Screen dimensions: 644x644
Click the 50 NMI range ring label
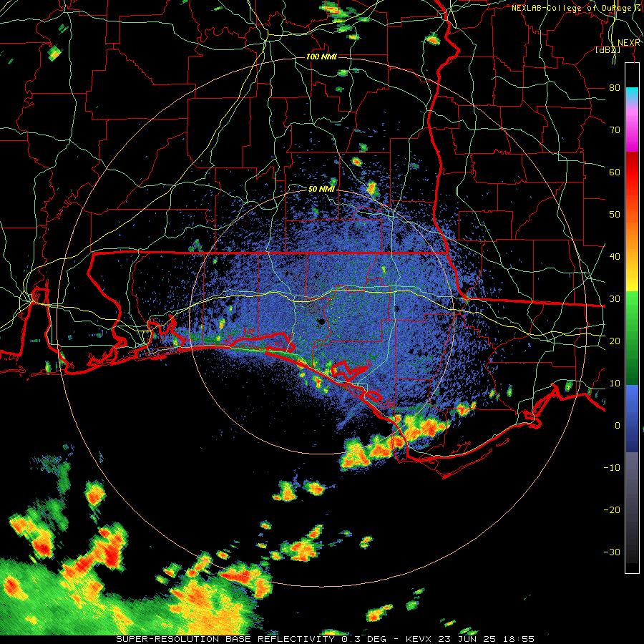321,190
